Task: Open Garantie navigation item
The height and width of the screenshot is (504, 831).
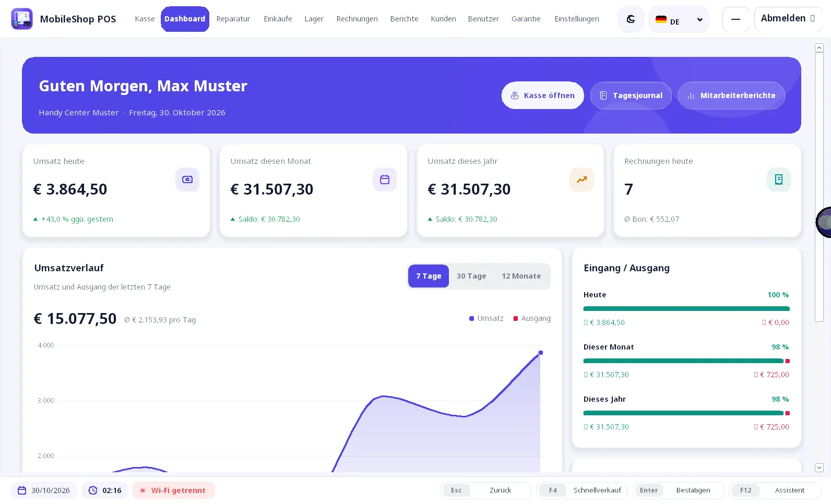Action: 526,19
